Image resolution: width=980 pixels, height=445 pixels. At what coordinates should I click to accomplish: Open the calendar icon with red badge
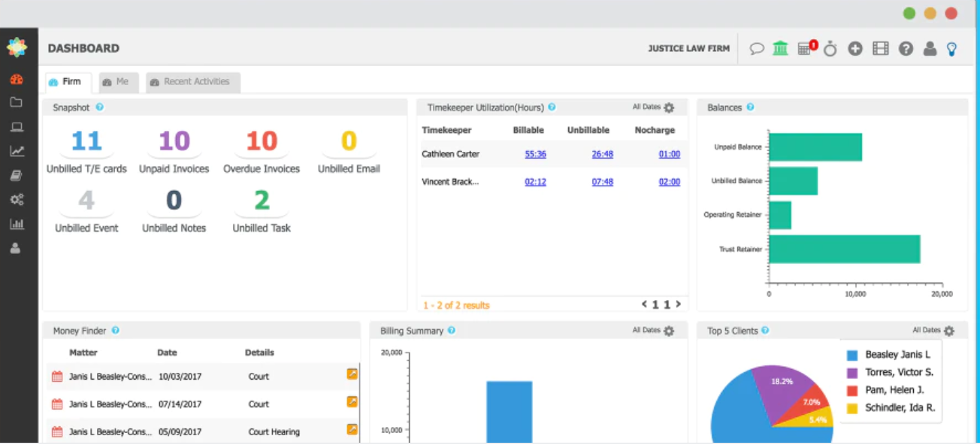tap(806, 48)
